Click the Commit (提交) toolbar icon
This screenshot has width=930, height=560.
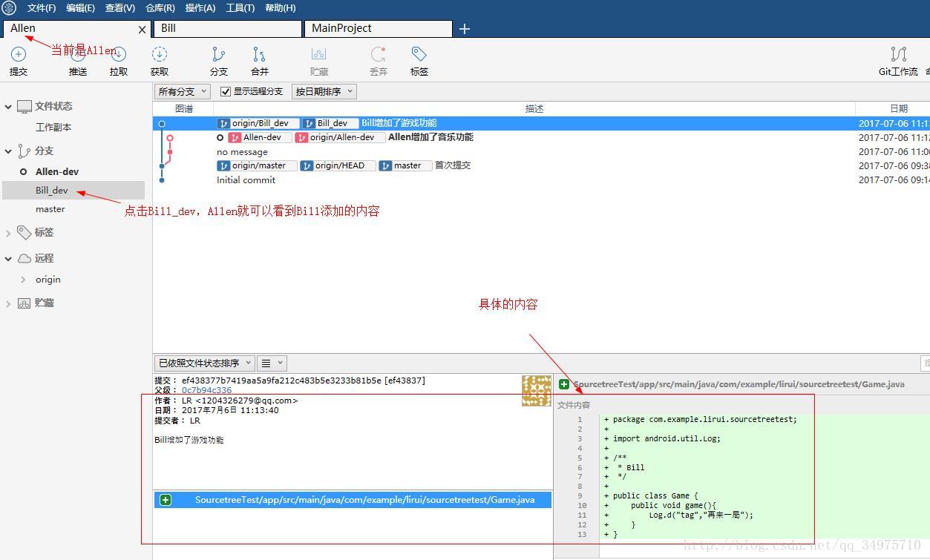[19, 54]
